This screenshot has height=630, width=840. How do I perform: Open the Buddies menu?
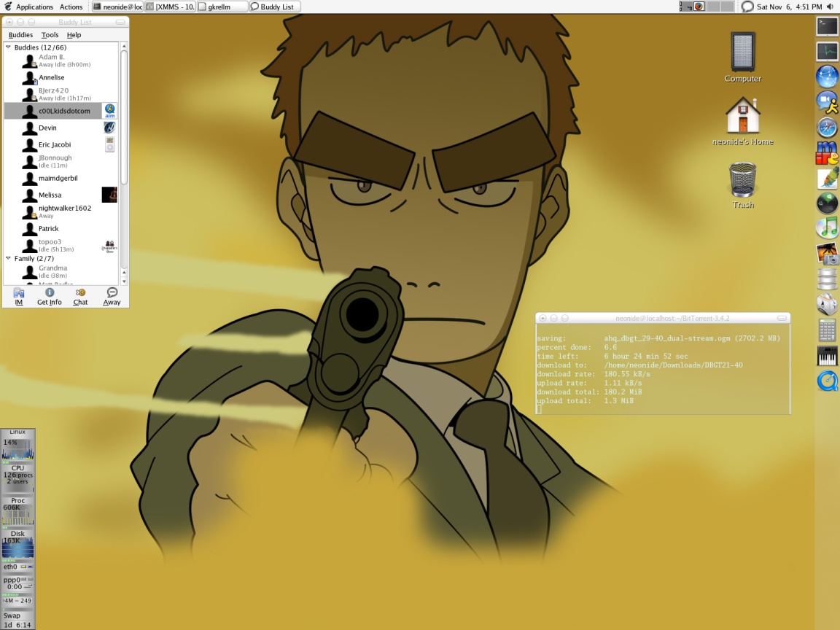tap(20, 35)
